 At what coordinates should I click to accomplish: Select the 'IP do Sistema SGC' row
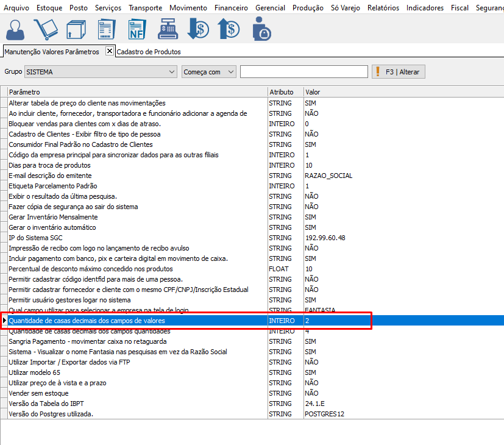click(34, 238)
